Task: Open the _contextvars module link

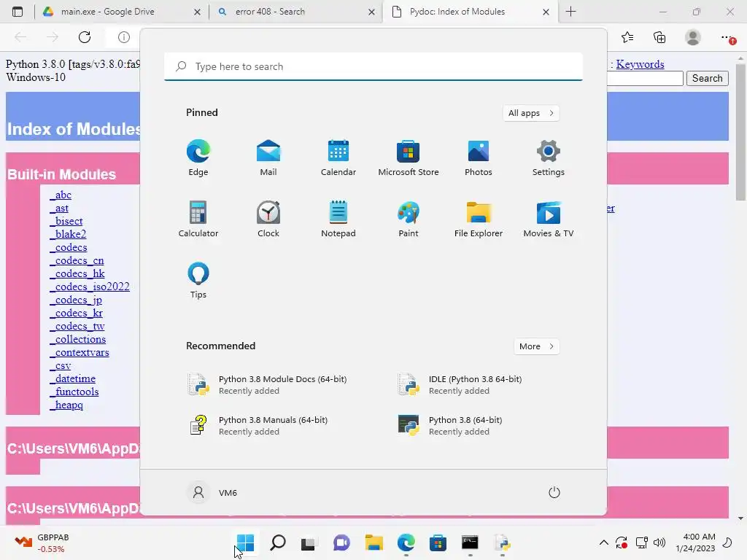Action: tap(80, 352)
